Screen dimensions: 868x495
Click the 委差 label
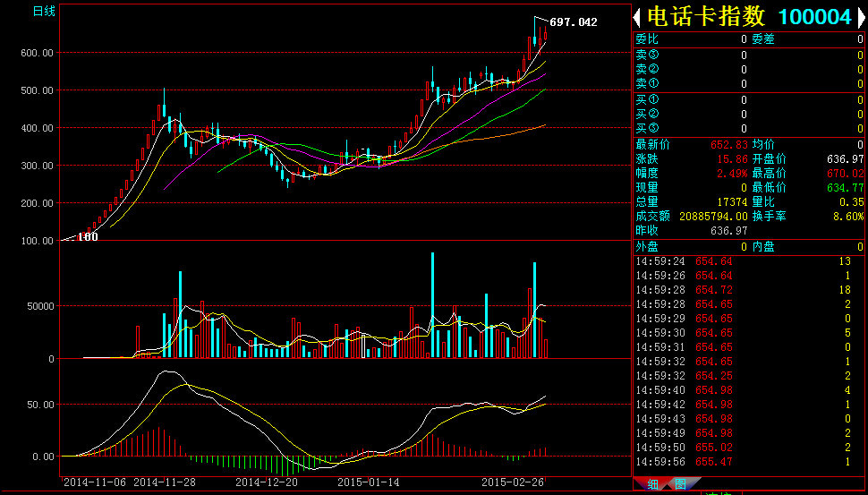click(x=762, y=39)
